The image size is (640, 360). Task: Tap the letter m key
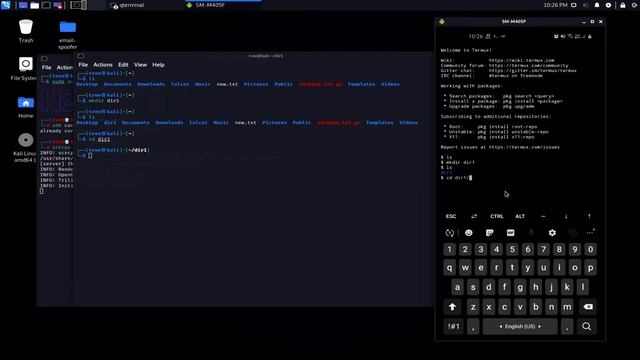coord(567,307)
